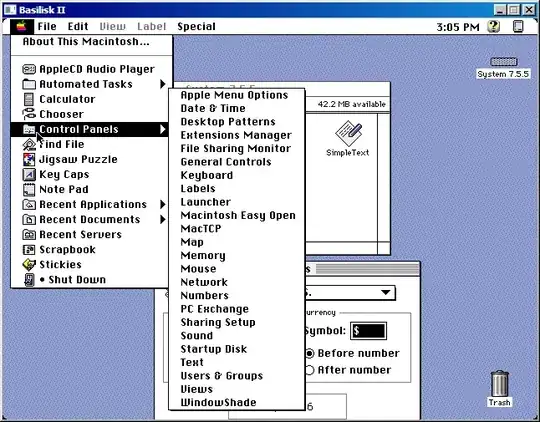Viewport: 540px width, 422px height.
Task: Choose General Controls control panel
Action: [237, 162]
